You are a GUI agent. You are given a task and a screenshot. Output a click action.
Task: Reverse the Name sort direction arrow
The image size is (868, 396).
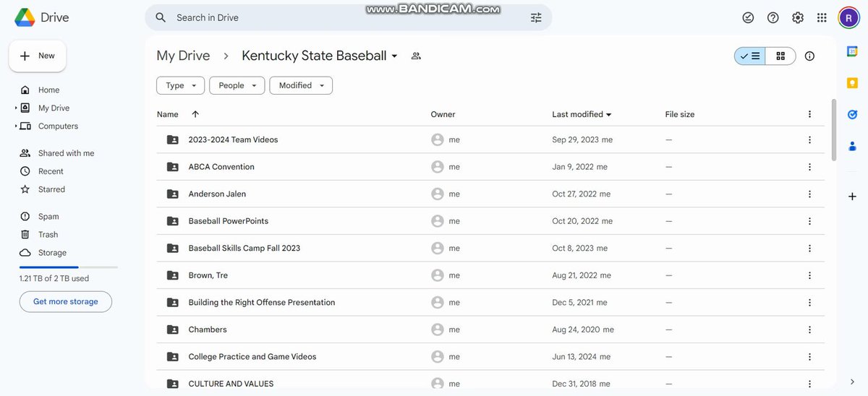coord(195,114)
